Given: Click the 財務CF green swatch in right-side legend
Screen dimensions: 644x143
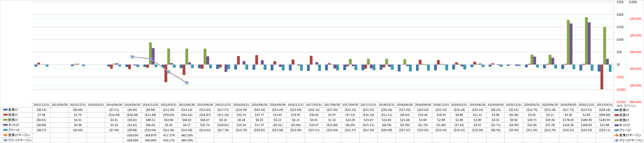Looking at the screenshot, I should [616, 120].
